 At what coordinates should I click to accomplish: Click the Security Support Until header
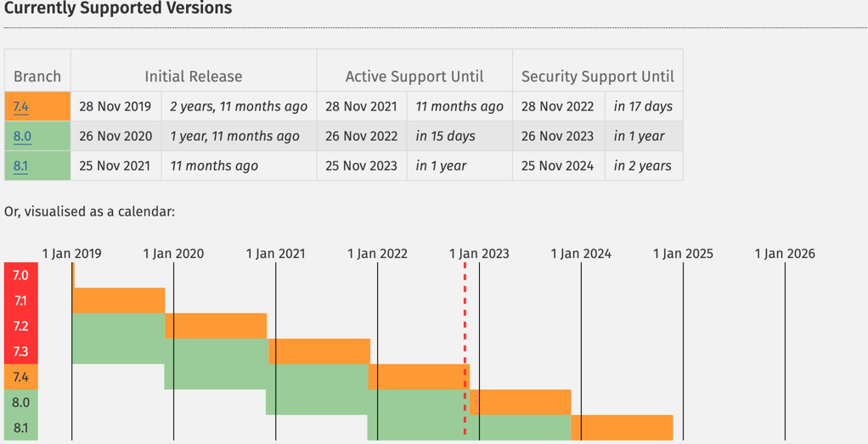tap(598, 76)
